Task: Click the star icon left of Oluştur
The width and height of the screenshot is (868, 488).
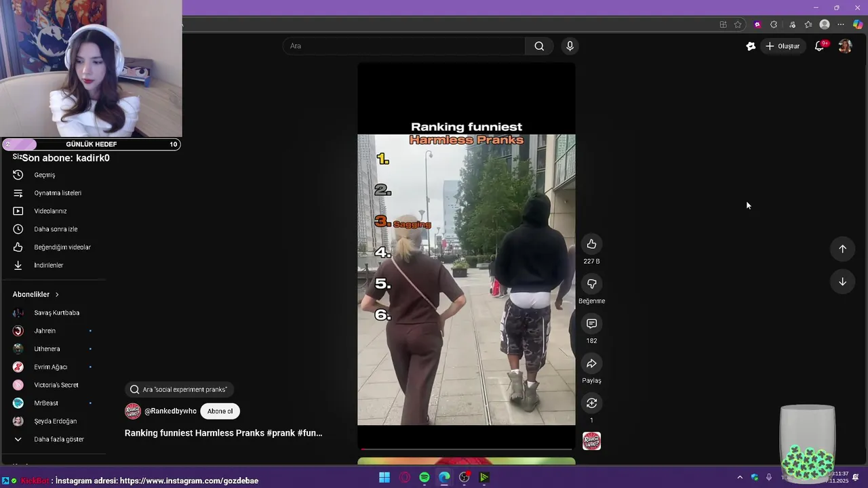Action: [751, 46]
